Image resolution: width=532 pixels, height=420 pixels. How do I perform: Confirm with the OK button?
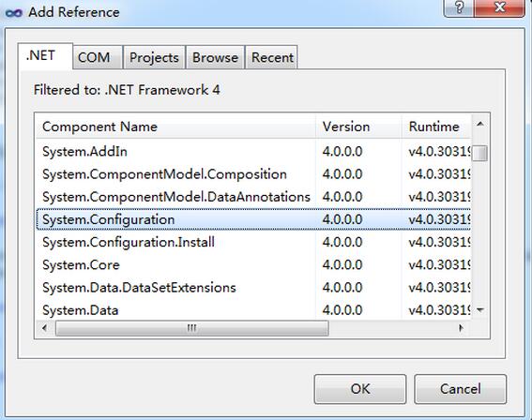(x=360, y=389)
